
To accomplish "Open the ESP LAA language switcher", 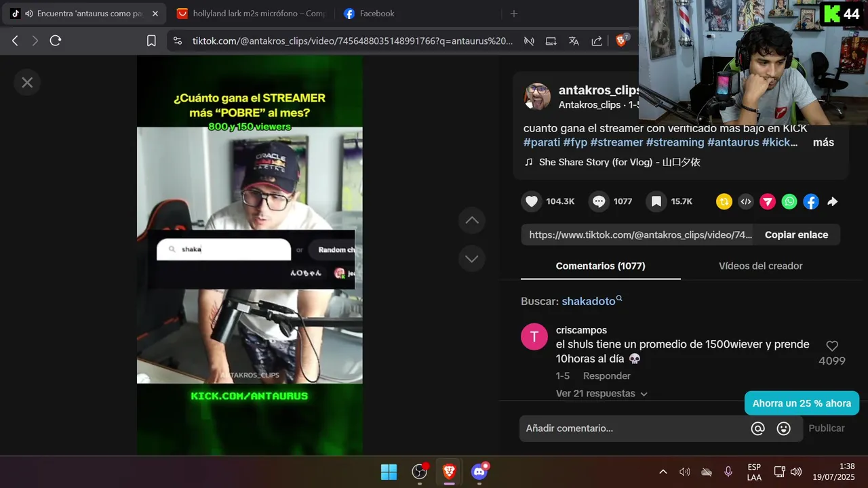I will (754, 472).
